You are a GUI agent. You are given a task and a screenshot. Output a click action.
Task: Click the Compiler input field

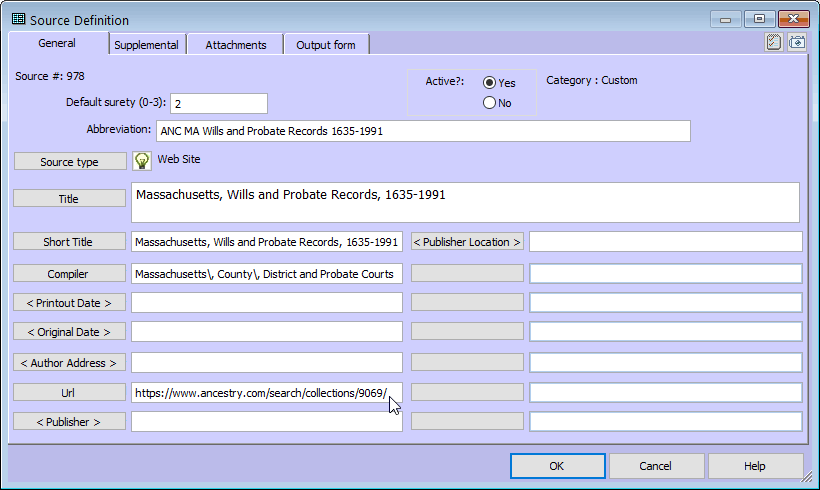[267, 274]
